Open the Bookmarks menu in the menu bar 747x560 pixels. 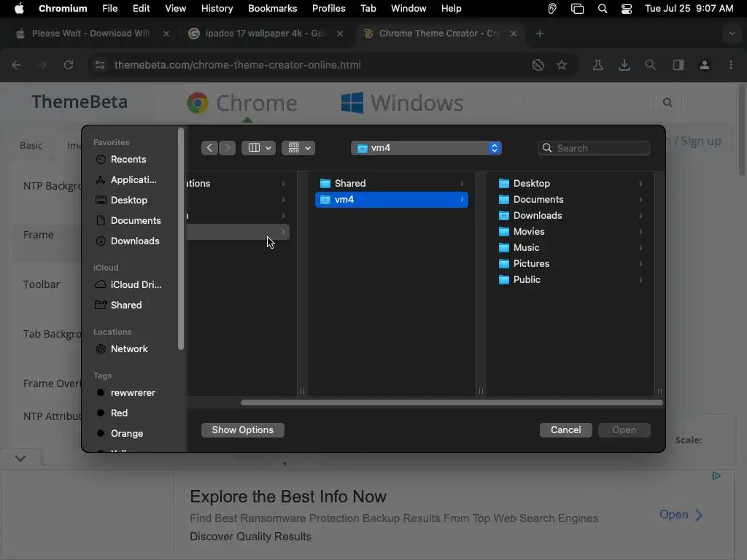pyautogui.click(x=273, y=9)
